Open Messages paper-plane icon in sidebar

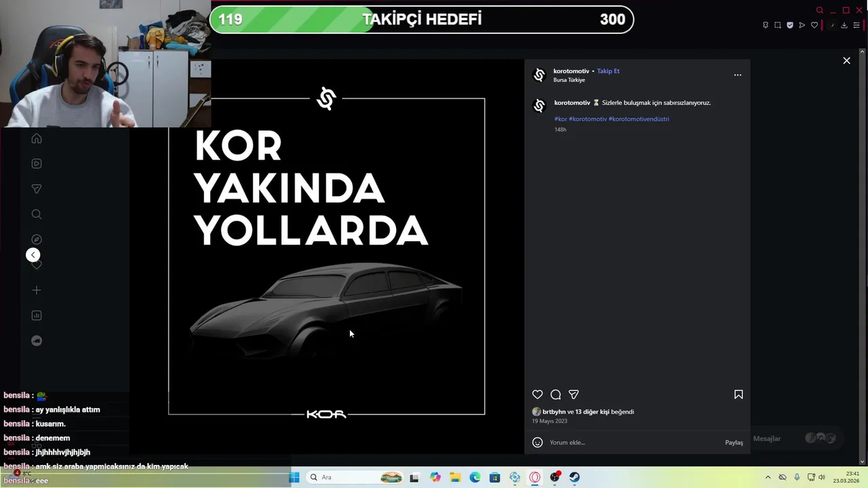coord(37,189)
